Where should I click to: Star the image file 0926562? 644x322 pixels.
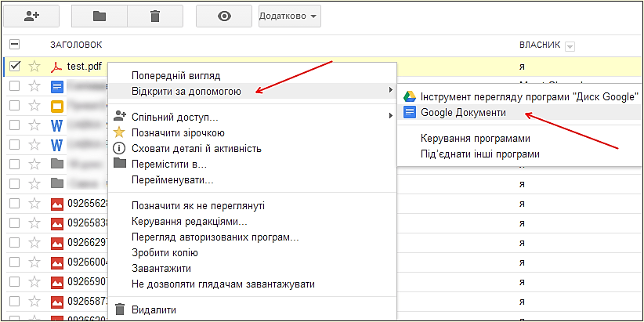click(x=34, y=203)
